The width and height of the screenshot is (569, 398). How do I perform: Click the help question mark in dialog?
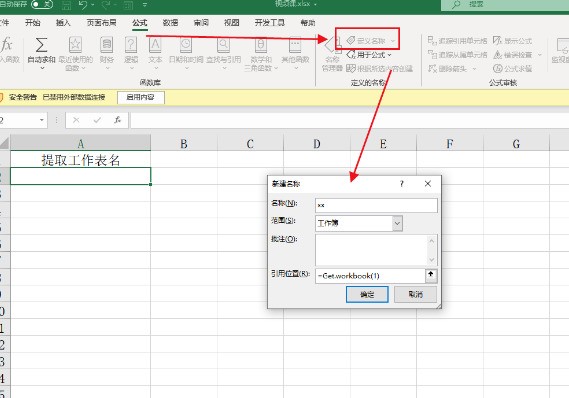pyautogui.click(x=402, y=184)
